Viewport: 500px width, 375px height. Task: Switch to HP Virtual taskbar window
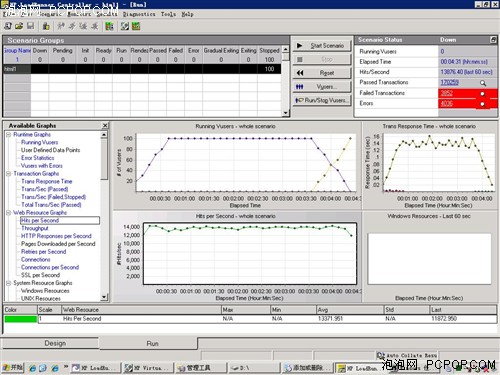[x=148, y=368]
